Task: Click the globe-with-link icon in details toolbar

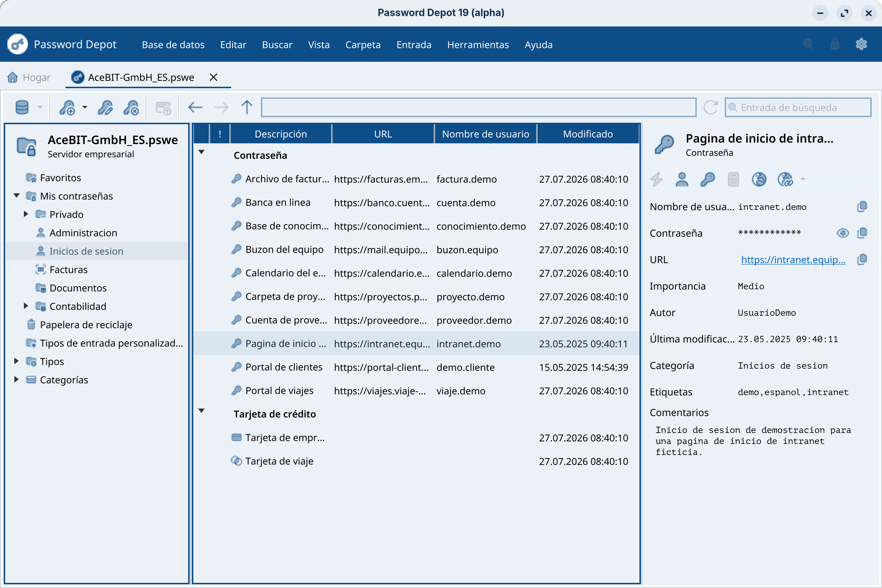Action: 786,179
